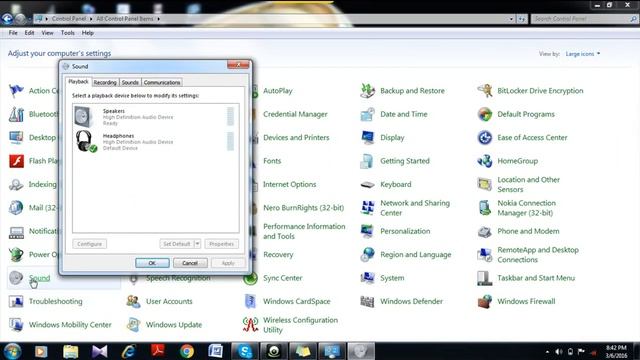640x360 pixels.
Task: Click the Set Default button
Action: pos(176,244)
